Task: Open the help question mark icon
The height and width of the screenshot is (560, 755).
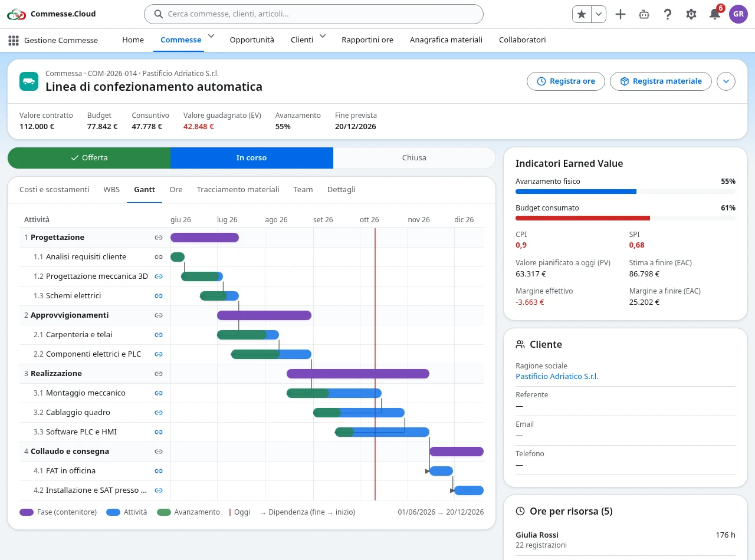Action: coord(668,14)
